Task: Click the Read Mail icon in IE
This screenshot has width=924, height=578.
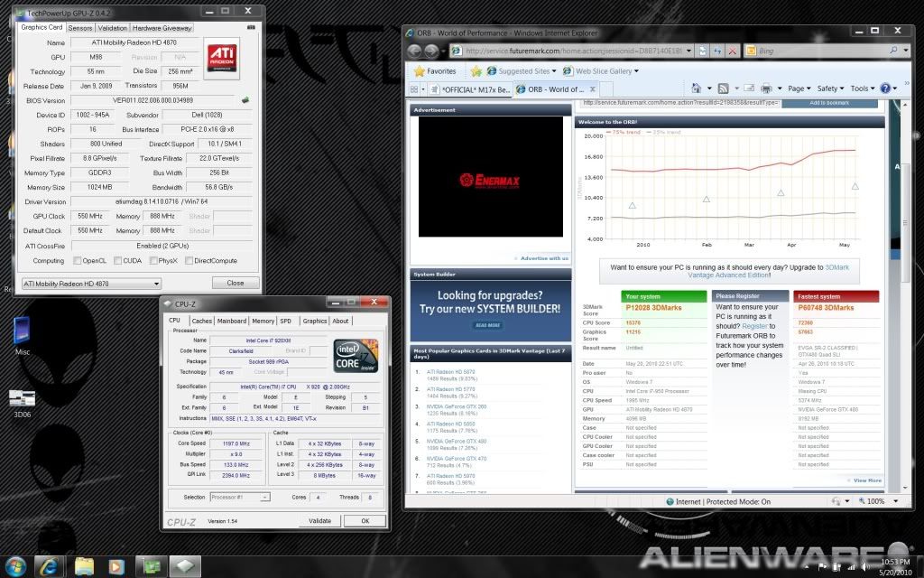Action: click(x=749, y=88)
